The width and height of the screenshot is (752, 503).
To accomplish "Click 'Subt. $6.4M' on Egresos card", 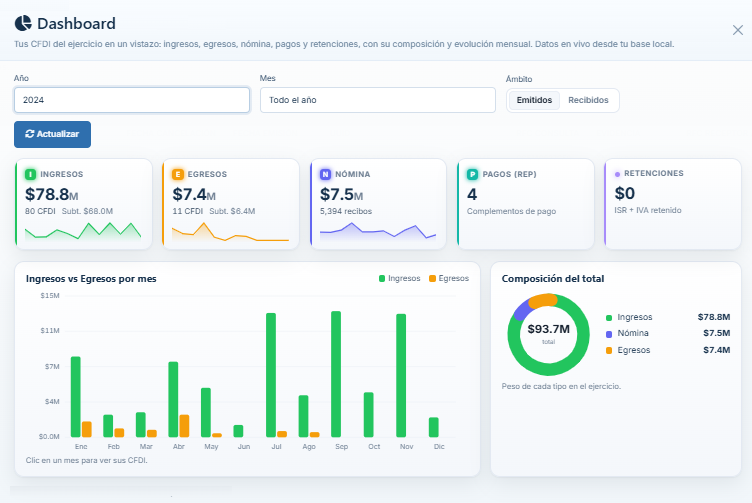I will click(x=232, y=211).
